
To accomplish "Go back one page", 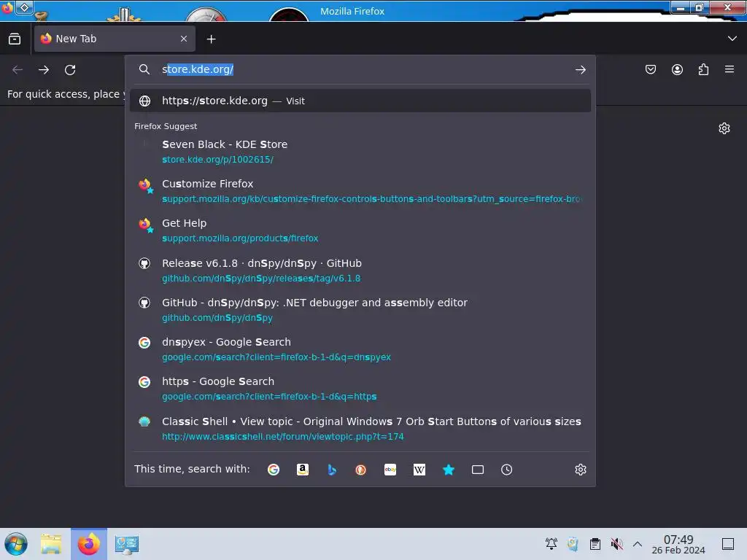I will tap(18, 69).
